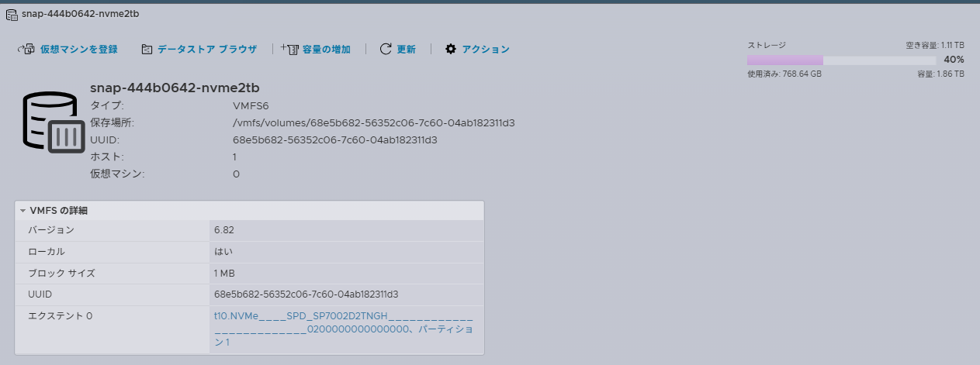
Task: Open データストア ブラウザ from the toolbar
Action: 206,50
